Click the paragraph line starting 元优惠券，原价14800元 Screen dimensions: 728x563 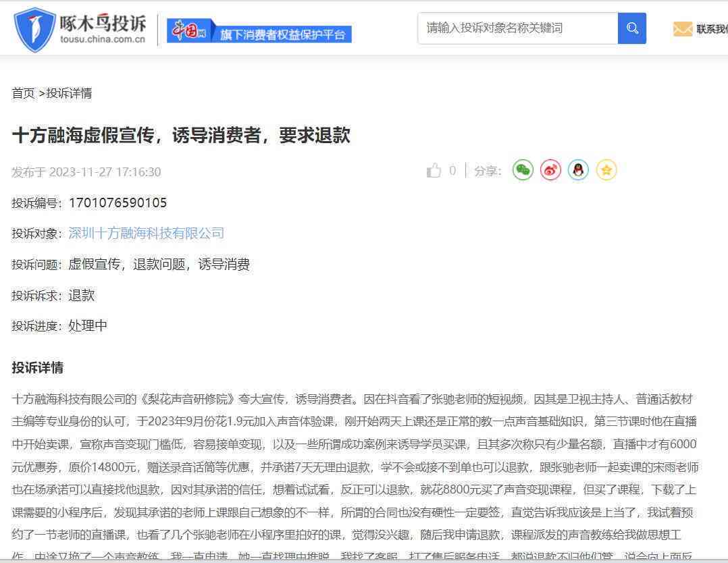[355, 467]
